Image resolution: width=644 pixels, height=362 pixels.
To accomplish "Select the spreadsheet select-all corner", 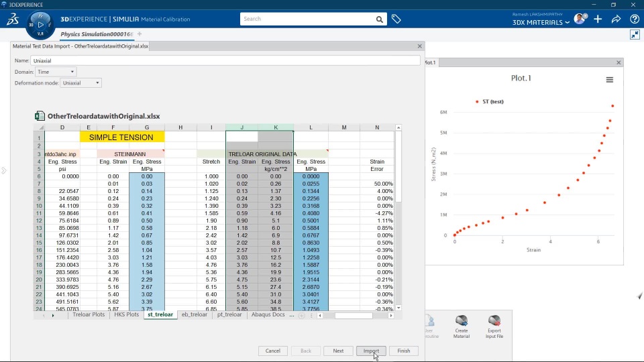I will [39, 127].
